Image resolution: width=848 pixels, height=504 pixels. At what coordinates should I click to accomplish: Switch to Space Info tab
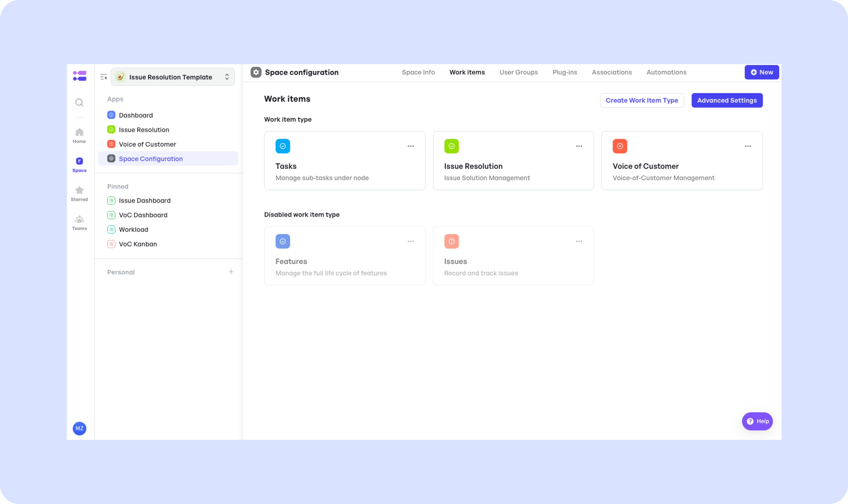(418, 72)
